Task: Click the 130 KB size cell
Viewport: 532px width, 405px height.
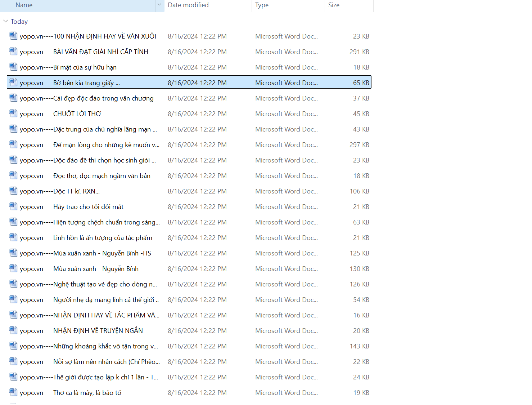Action: [x=359, y=269]
